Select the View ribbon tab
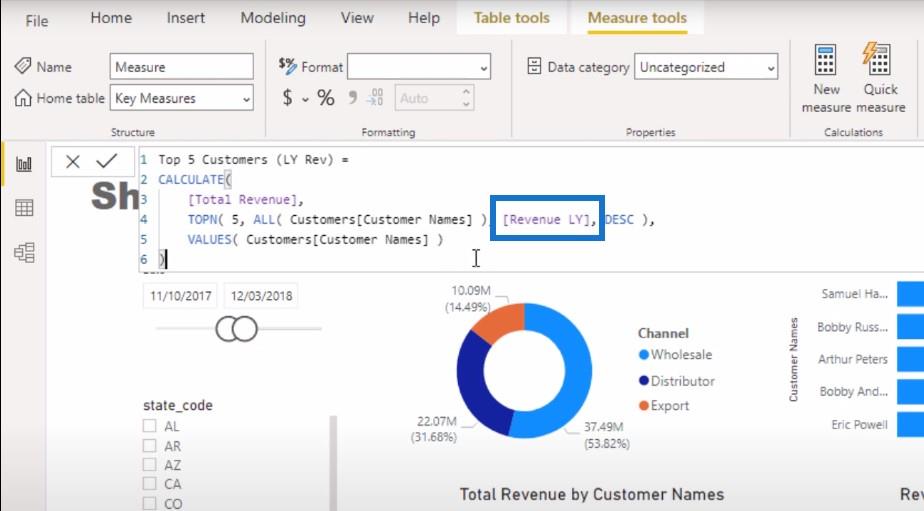This screenshot has width=924, height=511. 357,18
